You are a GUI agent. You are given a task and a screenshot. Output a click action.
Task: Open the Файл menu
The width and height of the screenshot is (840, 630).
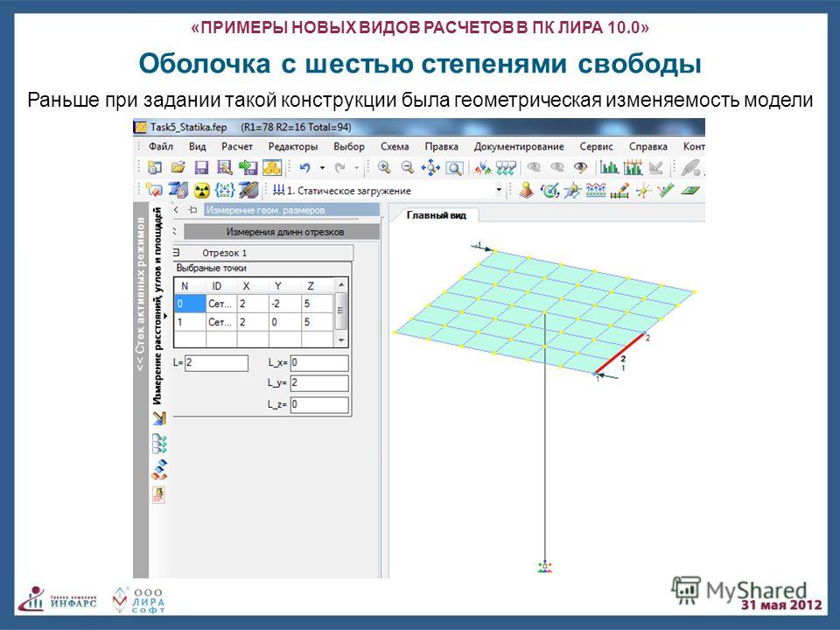(161, 146)
